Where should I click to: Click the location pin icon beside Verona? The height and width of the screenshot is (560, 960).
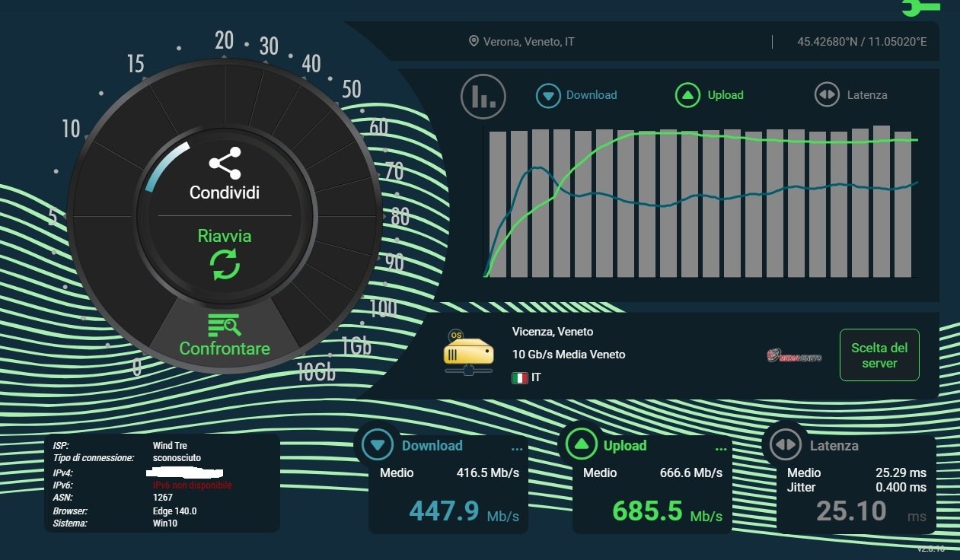click(474, 41)
